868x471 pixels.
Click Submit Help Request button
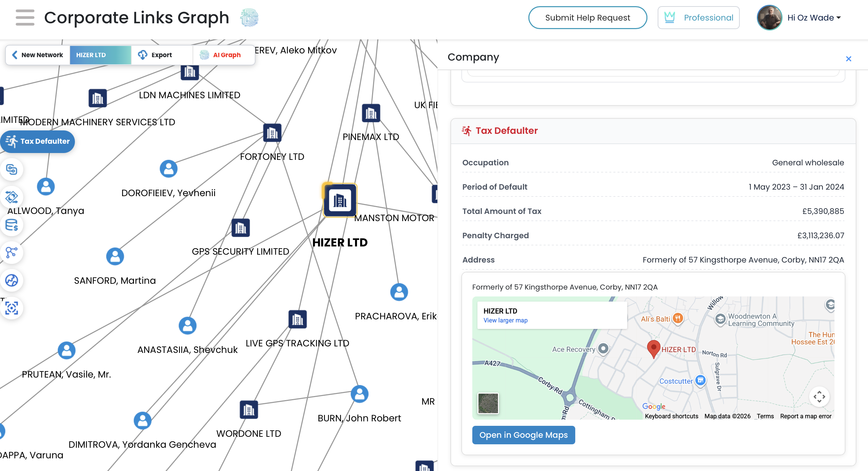tap(587, 18)
